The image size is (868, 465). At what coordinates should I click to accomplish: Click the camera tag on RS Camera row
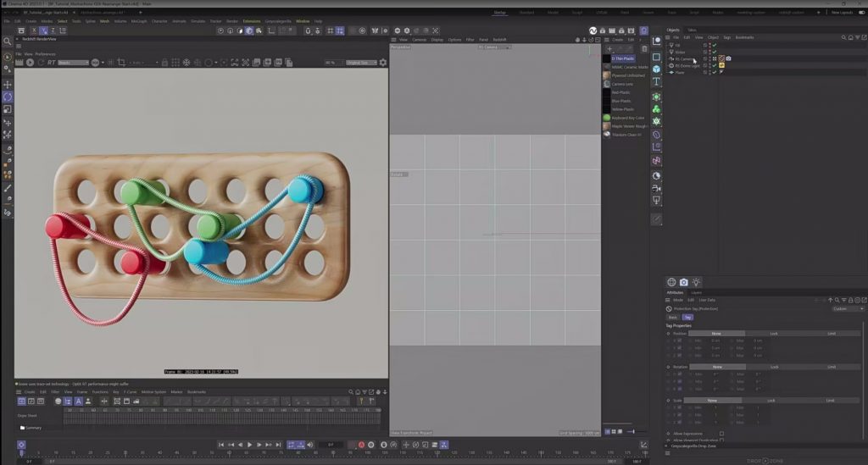728,58
